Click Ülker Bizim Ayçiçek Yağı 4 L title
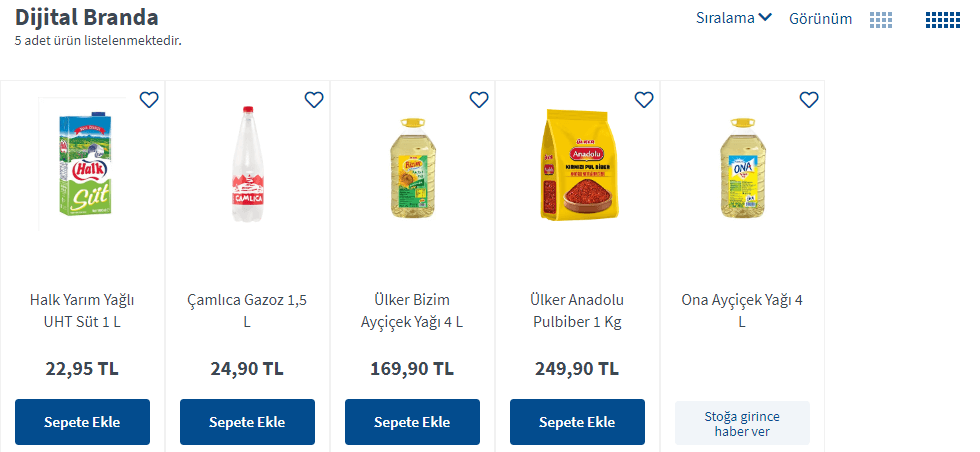 pyautogui.click(x=412, y=311)
